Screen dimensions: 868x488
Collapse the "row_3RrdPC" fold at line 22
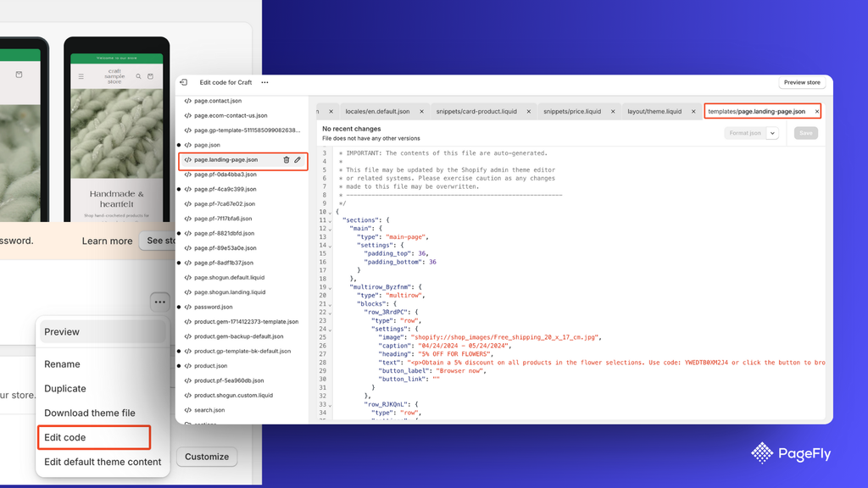click(331, 313)
